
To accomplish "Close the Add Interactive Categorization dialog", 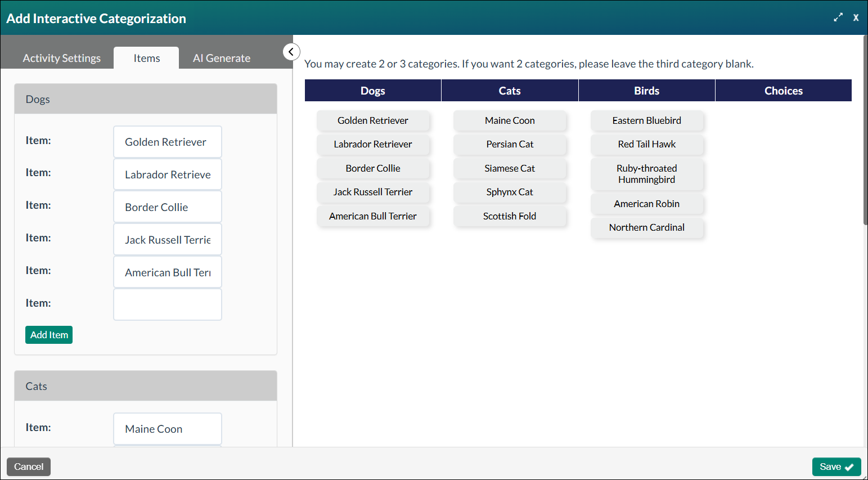I will [x=856, y=17].
